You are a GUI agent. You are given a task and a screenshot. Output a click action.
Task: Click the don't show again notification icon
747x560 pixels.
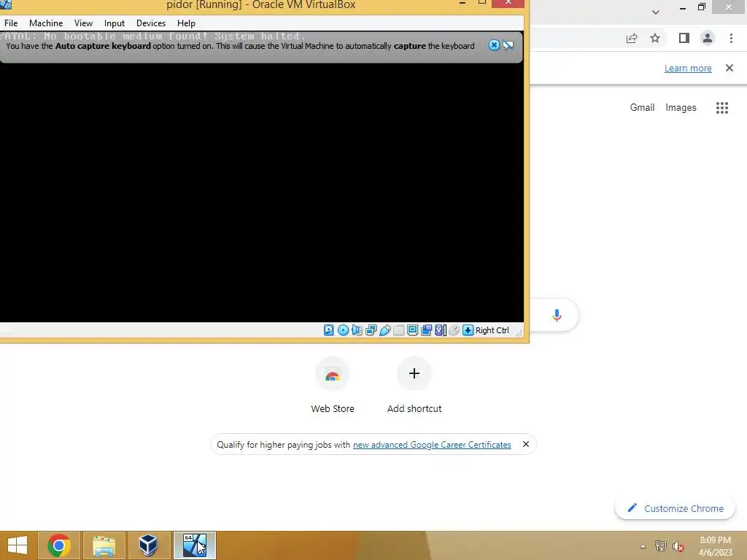508,45
